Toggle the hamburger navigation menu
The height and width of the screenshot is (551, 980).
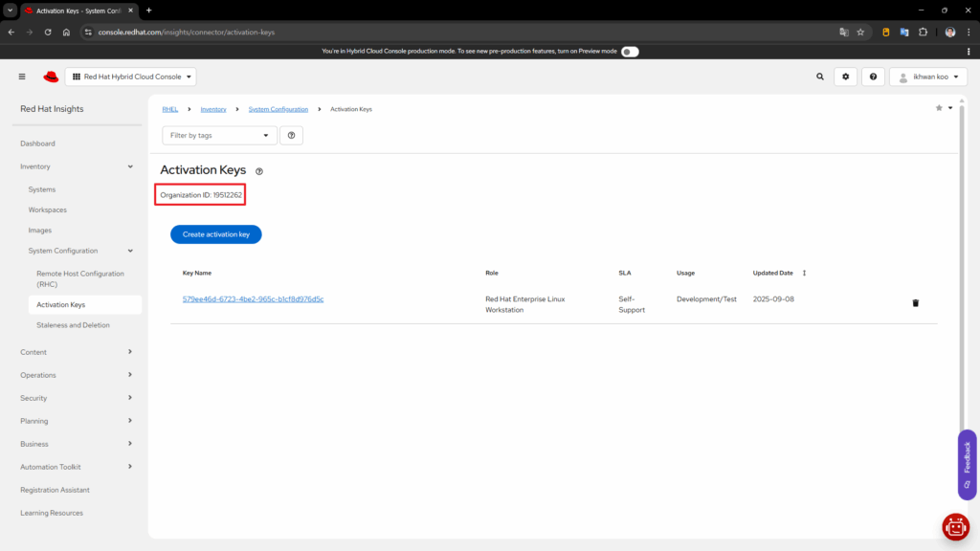click(x=22, y=77)
